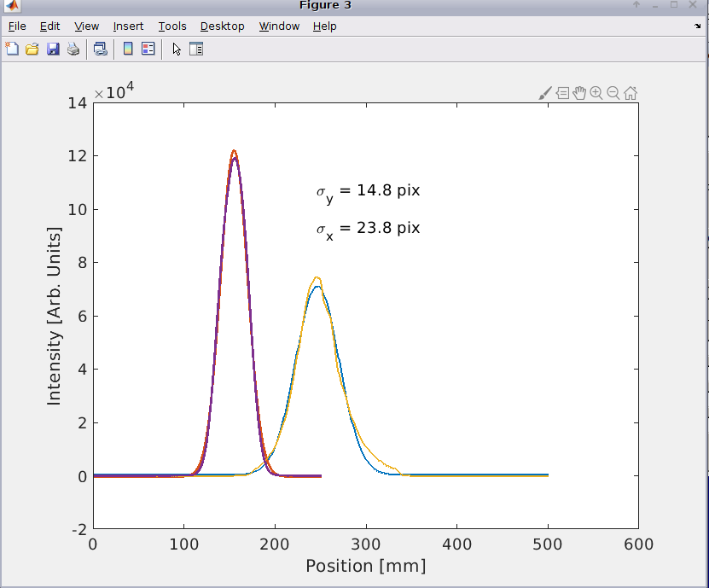Screen dimensions: 709x588
Task: Save the figure using the floppy disk icon
Action: coord(53,49)
